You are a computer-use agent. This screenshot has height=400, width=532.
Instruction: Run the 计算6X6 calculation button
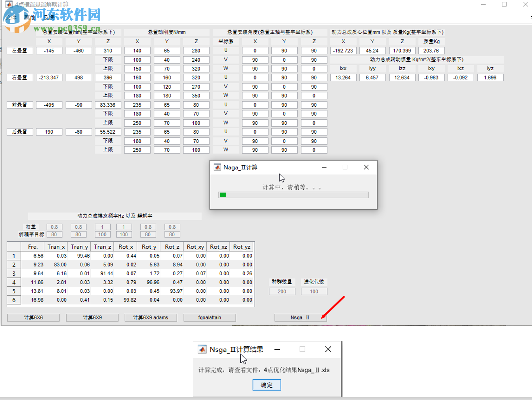33,317
